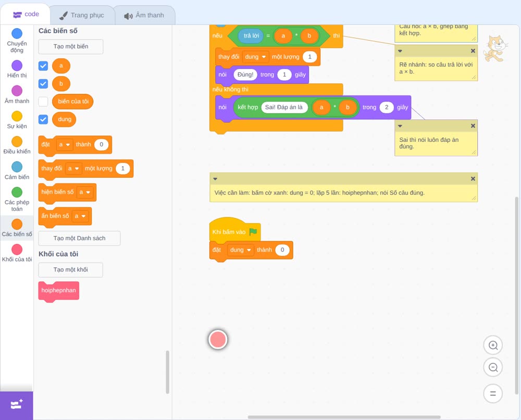Switch to the Trang phục tab
Screen dimensions: 521x420
82,15
